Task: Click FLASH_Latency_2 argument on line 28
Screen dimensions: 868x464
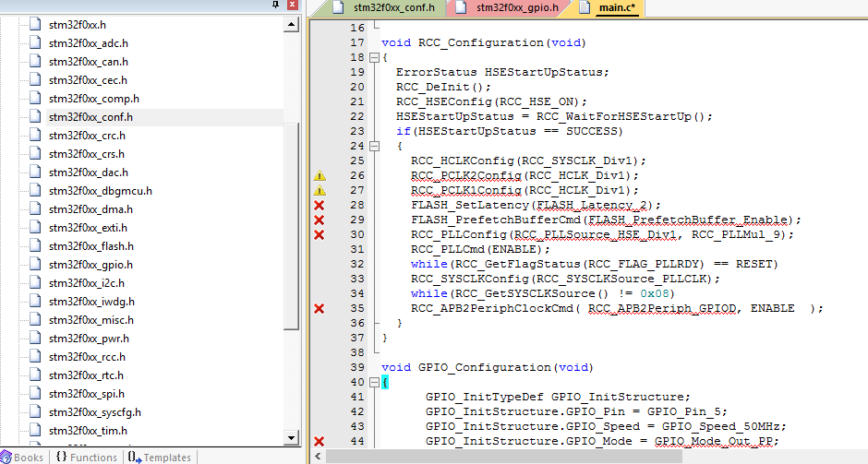Action: pyautogui.click(x=592, y=205)
